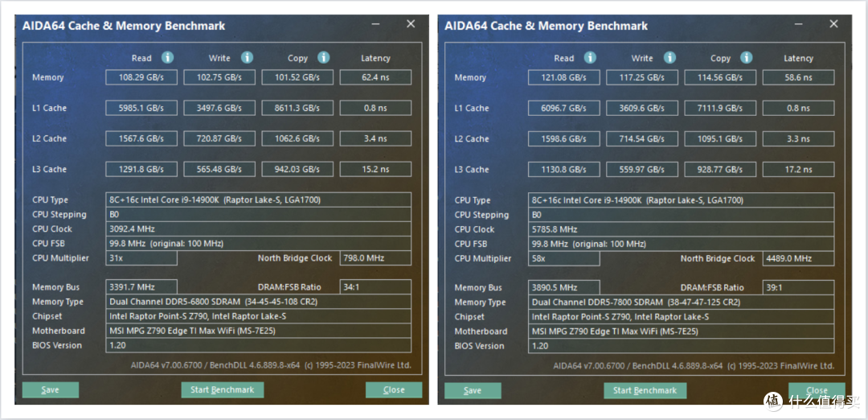Image resolution: width=868 pixels, height=420 pixels.
Task: Select L3 Cache latency 17.2 ns
Action: click(x=798, y=169)
